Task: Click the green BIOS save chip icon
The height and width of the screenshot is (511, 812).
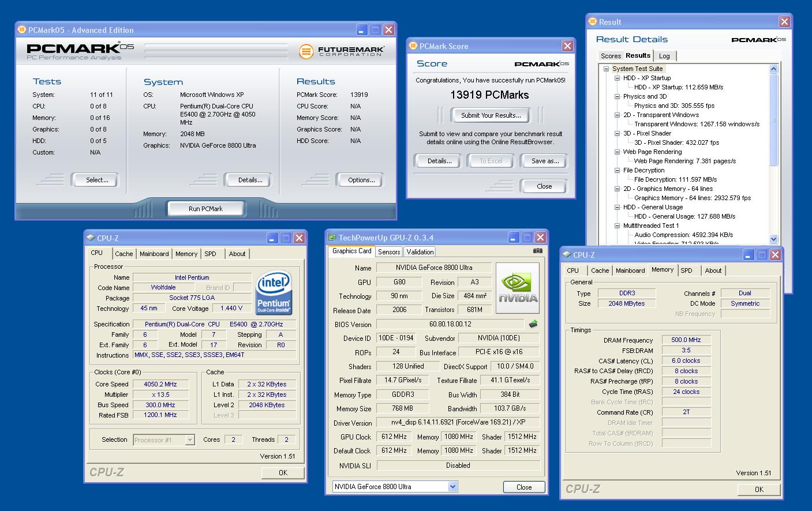Action: click(x=534, y=324)
